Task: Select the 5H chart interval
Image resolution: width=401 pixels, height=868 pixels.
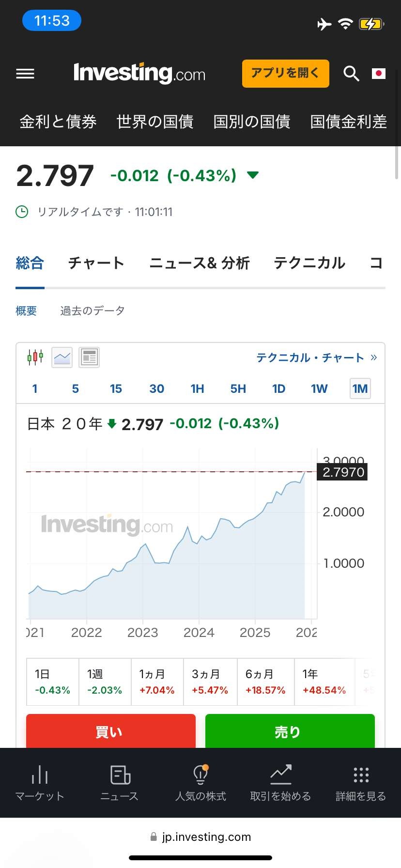Action: [238, 388]
